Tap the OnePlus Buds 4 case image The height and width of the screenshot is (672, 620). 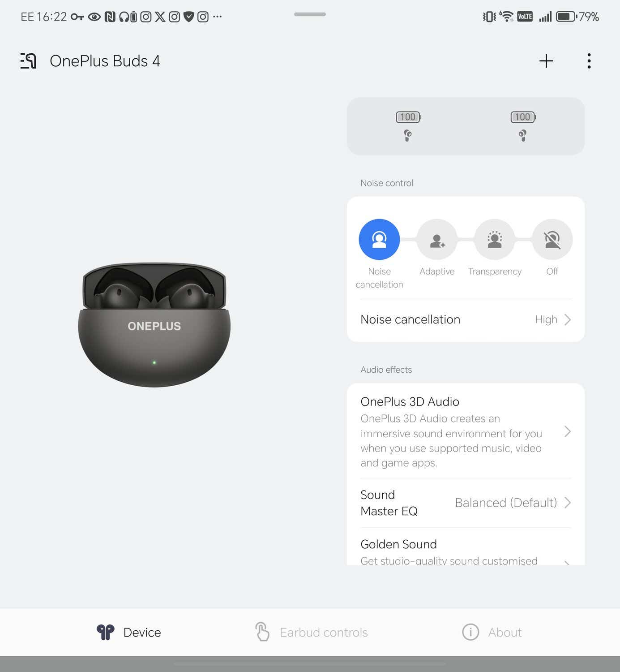coord(154,324)
